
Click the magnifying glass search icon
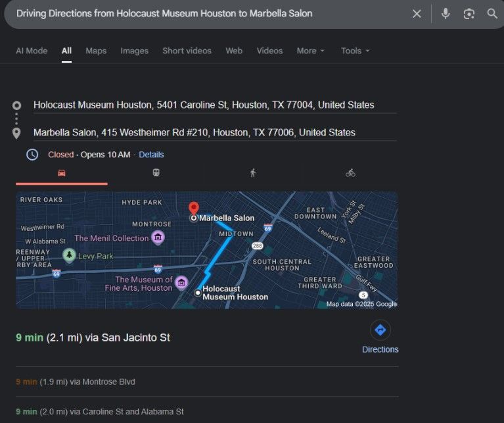tap(492, 14)
